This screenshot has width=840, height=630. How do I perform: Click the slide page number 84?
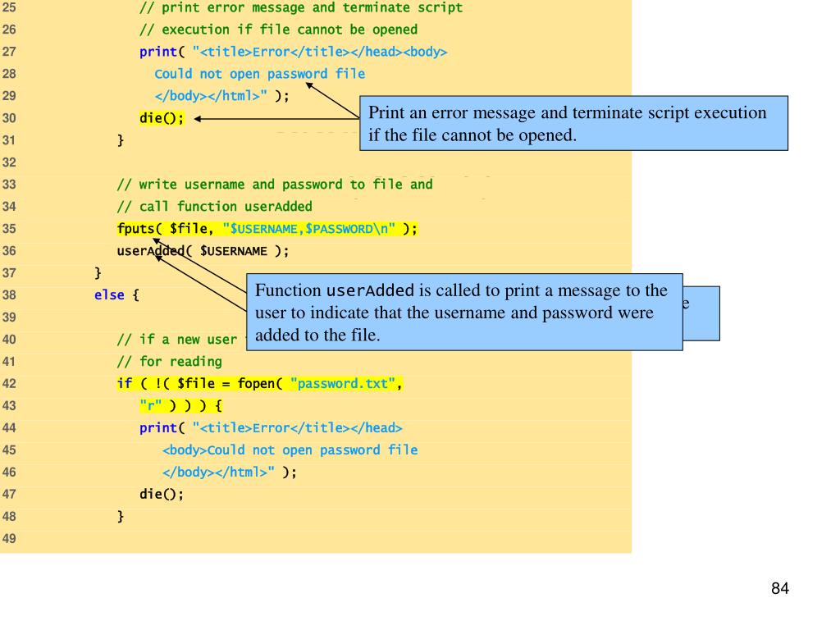point(780,588)
